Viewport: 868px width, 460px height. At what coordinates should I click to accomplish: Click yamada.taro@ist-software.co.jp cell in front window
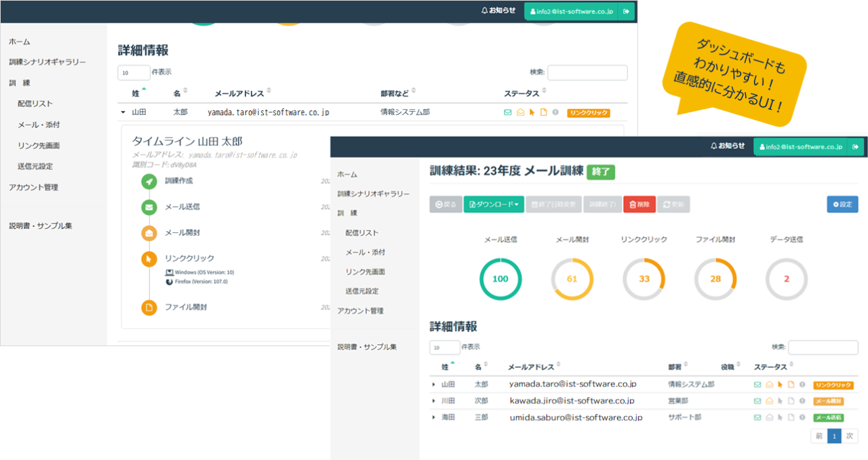point(573,384)
